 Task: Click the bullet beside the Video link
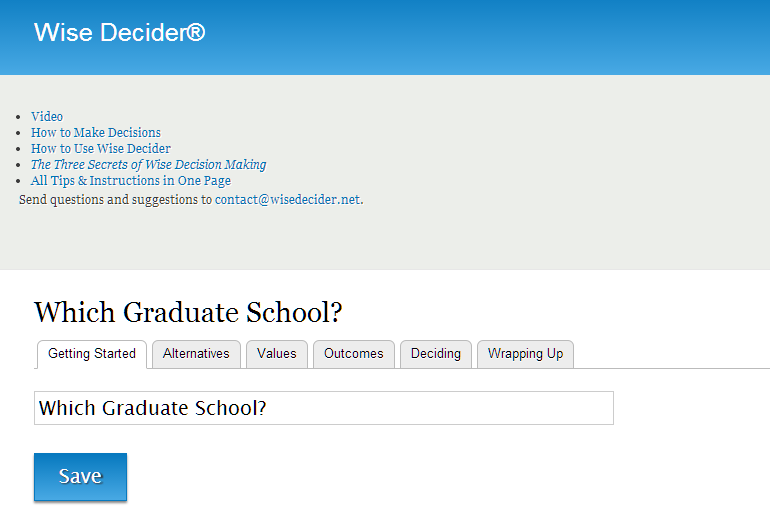(18, 117)
